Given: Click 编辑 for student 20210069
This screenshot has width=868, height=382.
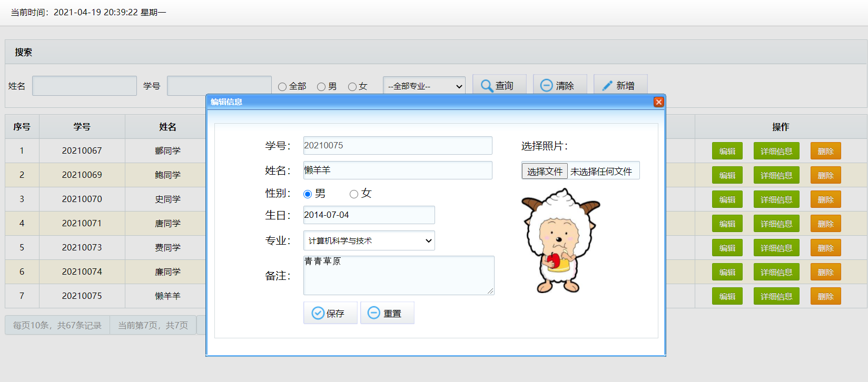Looking at the screenshot, I should coord(727,175).
